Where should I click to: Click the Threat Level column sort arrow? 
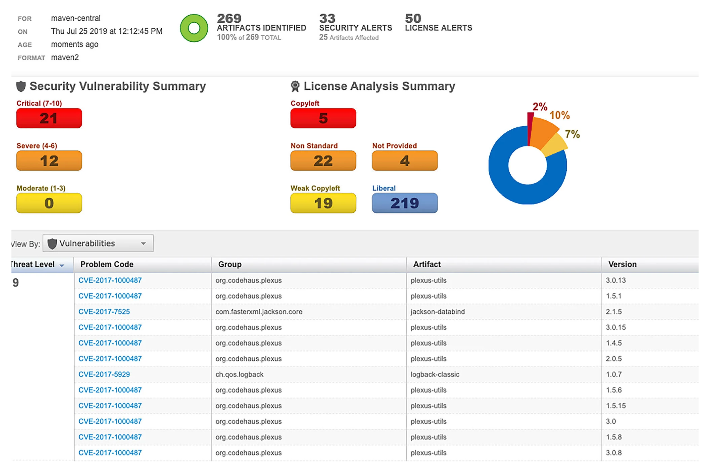pos(63,265)
